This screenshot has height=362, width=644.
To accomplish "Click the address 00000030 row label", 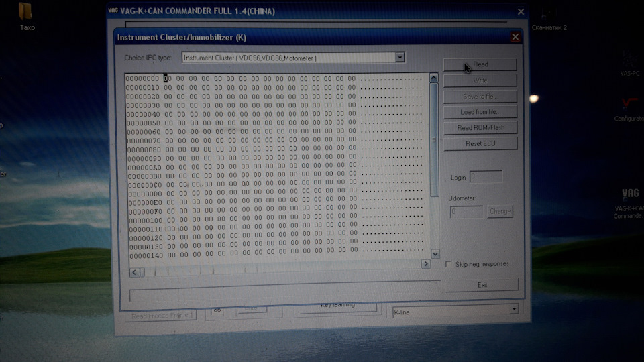I will pyautogui.click(x=143, y=105).
